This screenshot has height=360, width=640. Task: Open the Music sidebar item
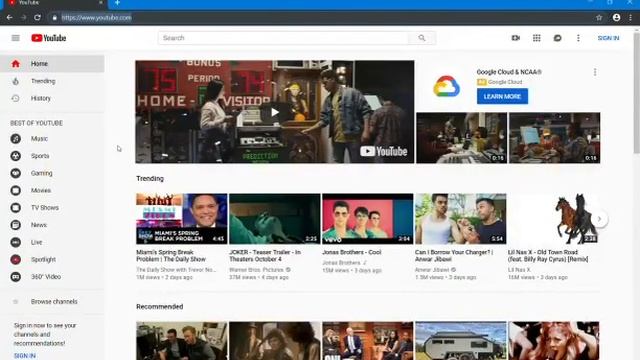pyautogui.click(x=52, y=139)
